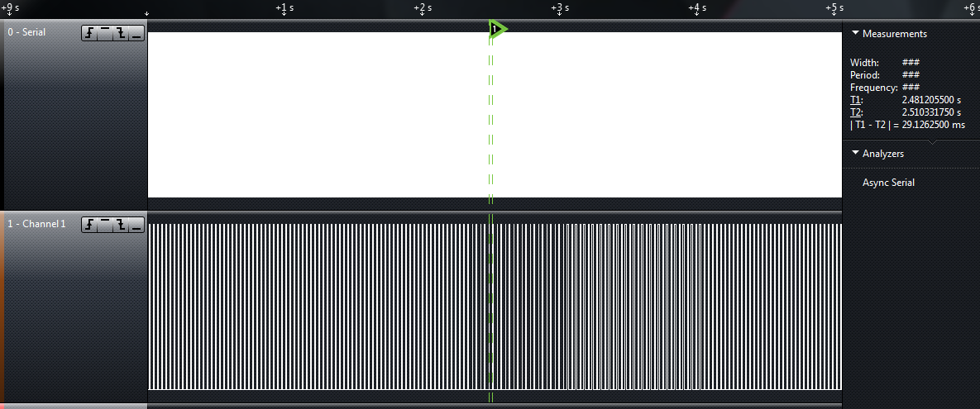This screenshot has width=980, height=409.
Task: Set rising edge trigger on channel 0 Serial
Action: pos(89,33)
